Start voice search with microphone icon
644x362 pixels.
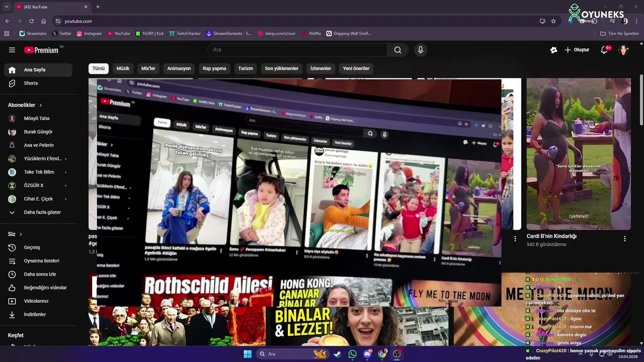[x=421, y=50]
